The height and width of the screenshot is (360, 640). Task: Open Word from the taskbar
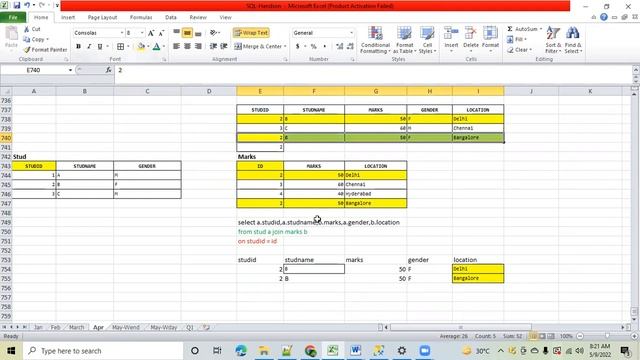(356, 351)
